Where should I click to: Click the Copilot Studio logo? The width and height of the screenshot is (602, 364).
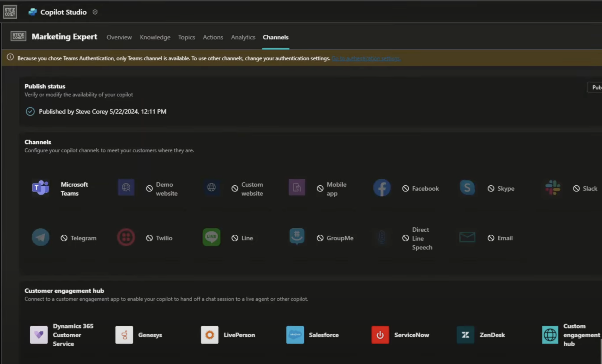pyautogui.click(x=33, y=12)
